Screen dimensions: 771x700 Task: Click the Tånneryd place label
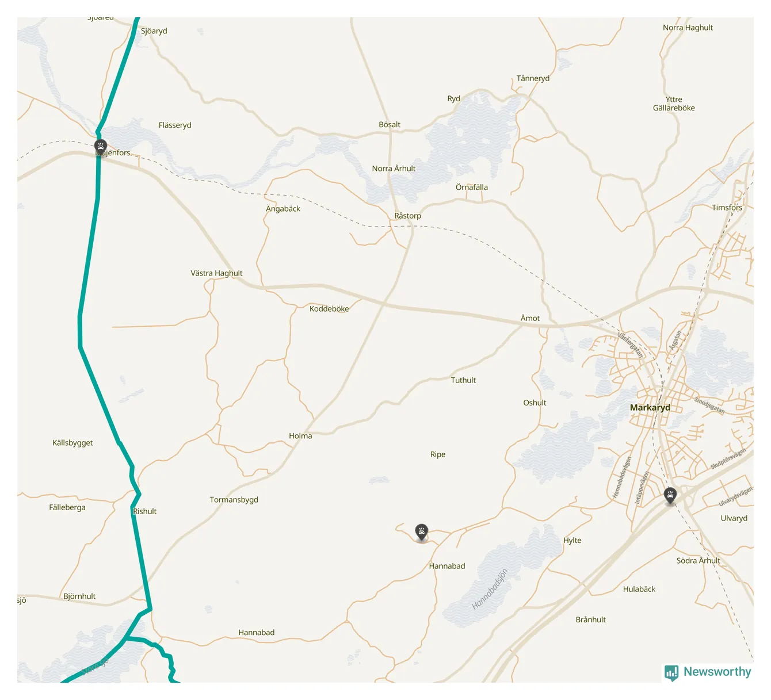coord(533,78)
